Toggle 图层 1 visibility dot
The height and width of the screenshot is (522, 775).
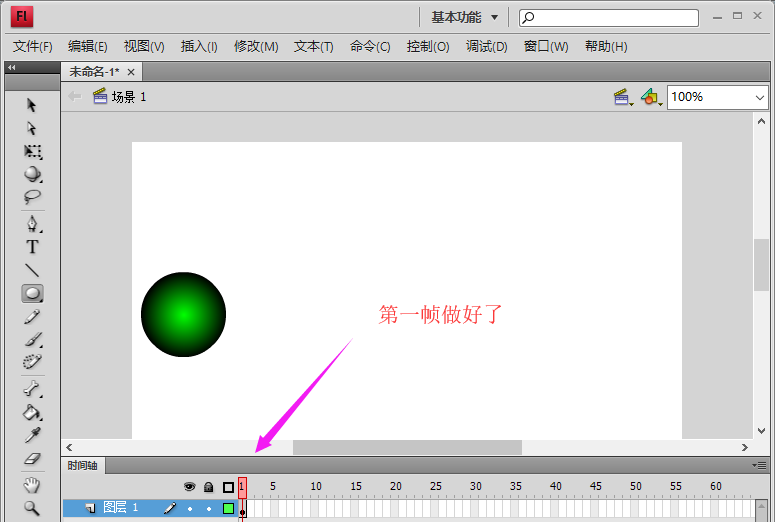click(x=190, y=508)
